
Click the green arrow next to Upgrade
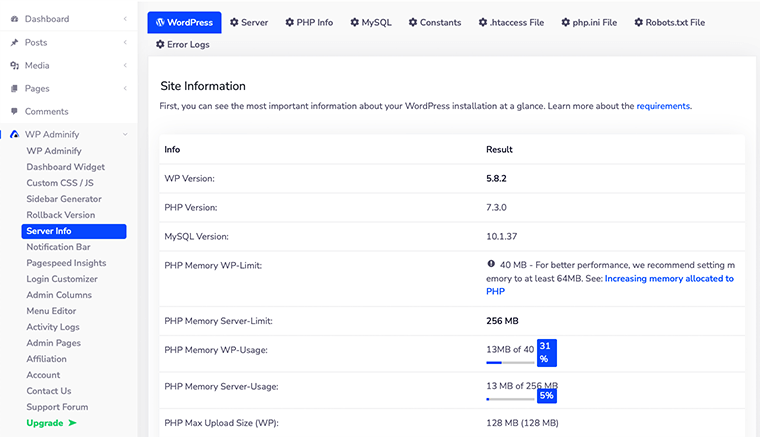click(x=72, y=423)
